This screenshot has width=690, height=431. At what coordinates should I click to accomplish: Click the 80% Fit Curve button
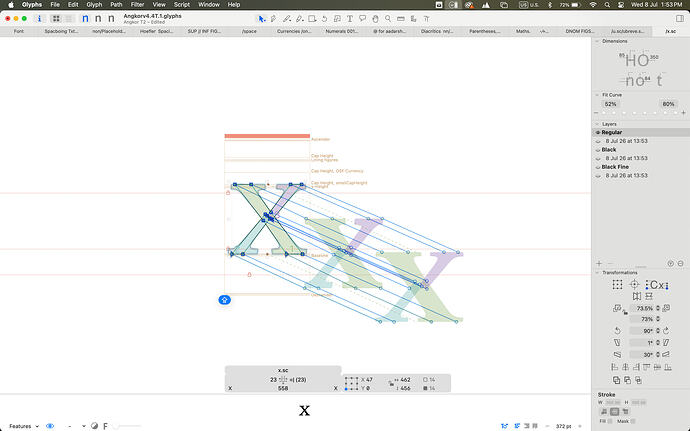coord(668,104)
